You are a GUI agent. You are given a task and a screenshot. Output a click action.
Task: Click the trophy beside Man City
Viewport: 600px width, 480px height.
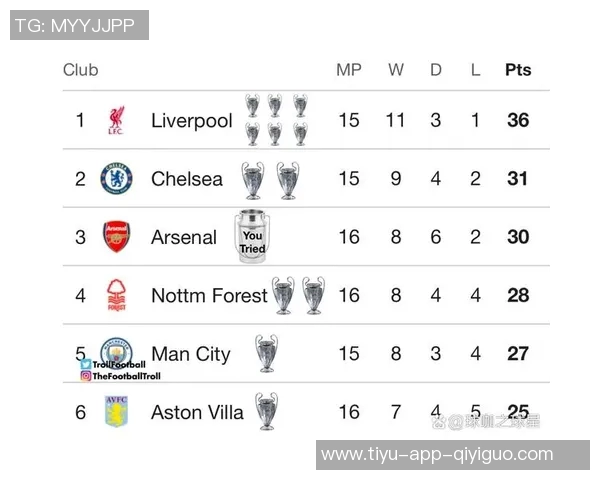[x=266, y=353]
